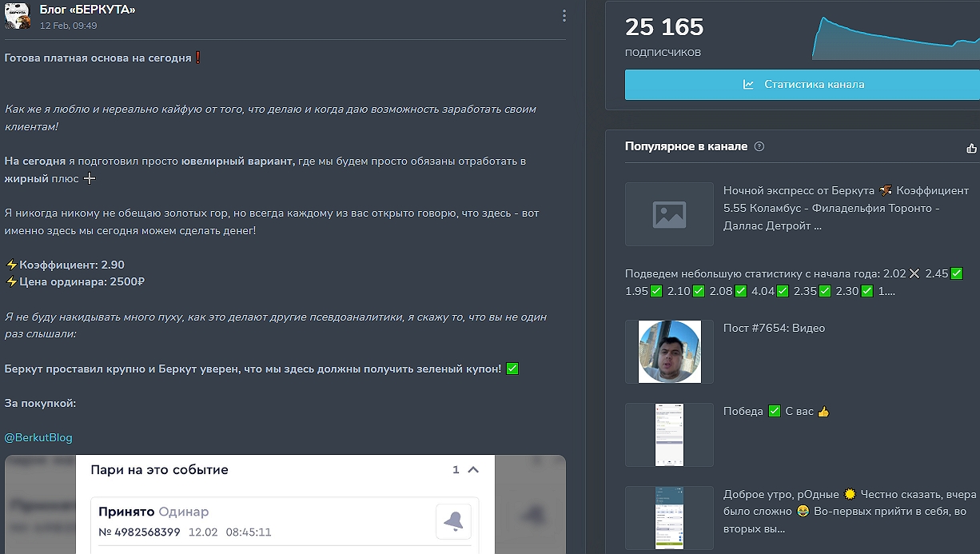This screenshot has width=980, height=554.
Task: Collapse the Пари на это событие chevron
Action: [473, 470]
